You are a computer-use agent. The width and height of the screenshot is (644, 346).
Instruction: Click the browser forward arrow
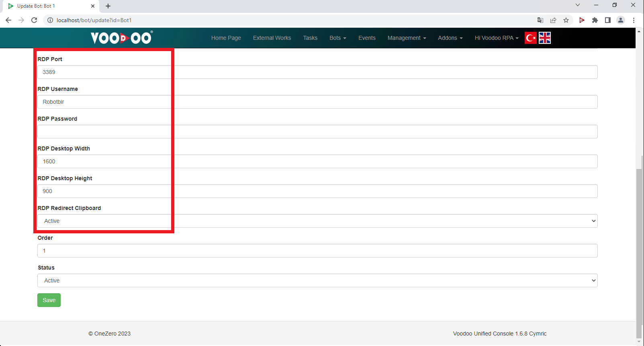point(21,20)
